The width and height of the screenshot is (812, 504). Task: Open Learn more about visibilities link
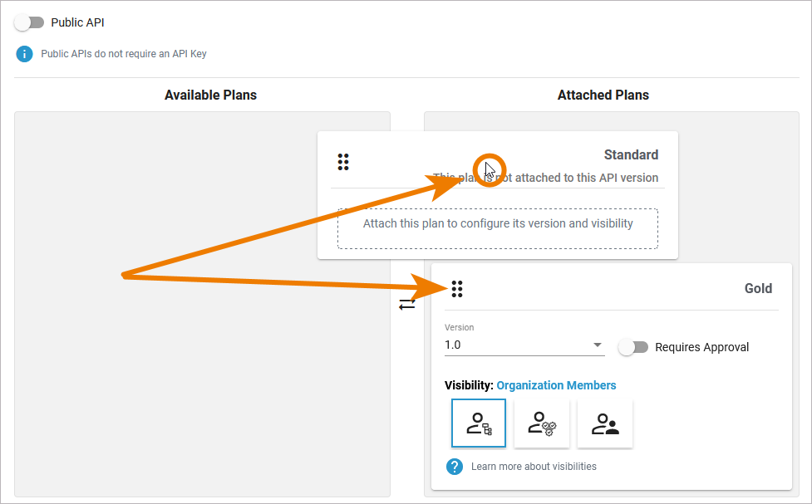point(534,467)
